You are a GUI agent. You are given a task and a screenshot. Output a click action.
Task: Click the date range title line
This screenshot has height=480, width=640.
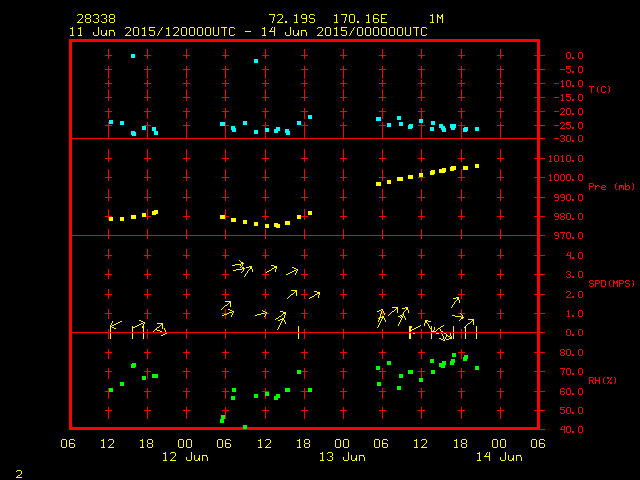coord(247,32)
